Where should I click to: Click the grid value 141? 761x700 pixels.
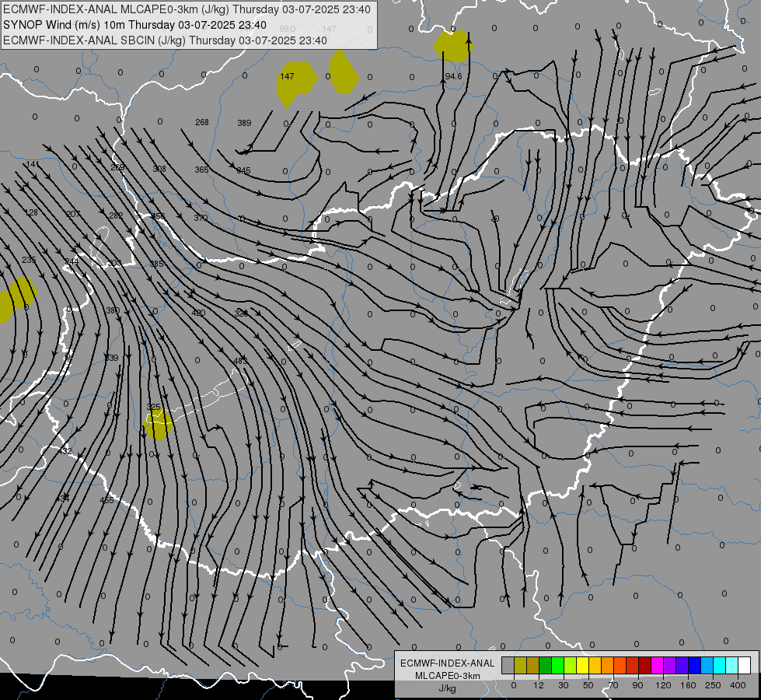[x=33, y=164]
